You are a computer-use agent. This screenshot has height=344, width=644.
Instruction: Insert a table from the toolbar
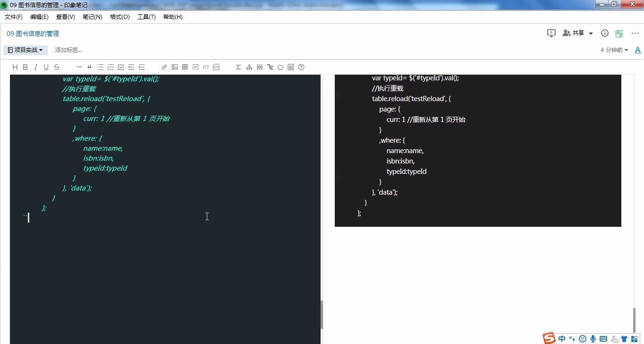(x=185, y=67)
